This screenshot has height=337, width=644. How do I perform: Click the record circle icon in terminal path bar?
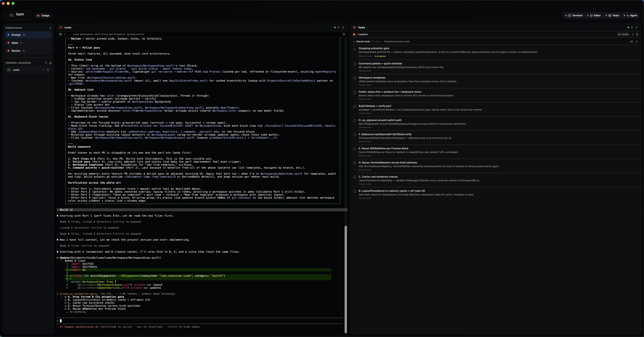point(344,34)
